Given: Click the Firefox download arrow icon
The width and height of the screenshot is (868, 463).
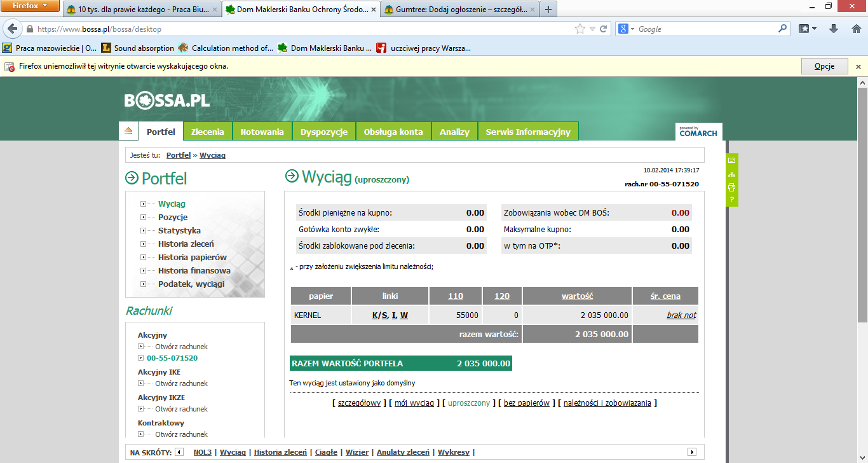Looking at the screenshot, I should [x=834, y=29].
